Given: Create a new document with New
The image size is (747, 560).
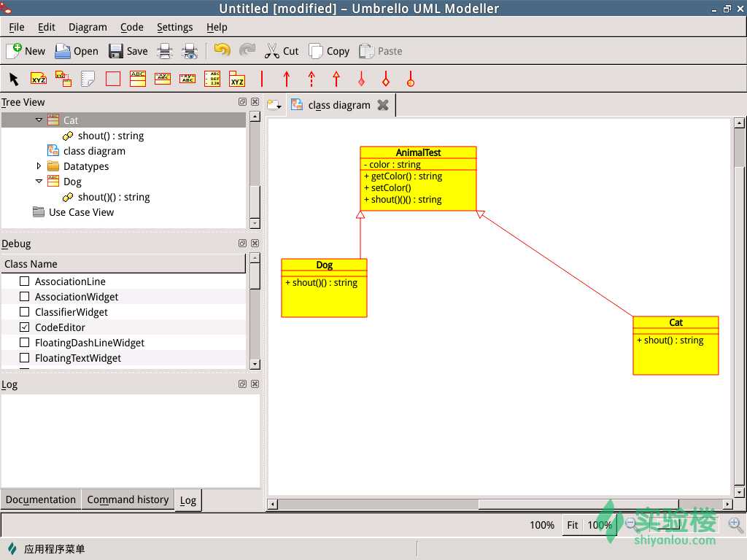Looking at the screenshot, I should click(26, 51).
